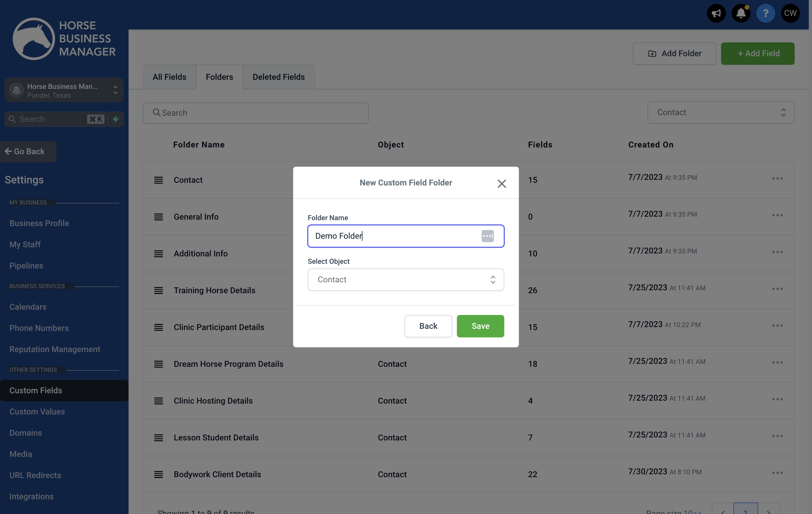Image resolution: width=812 pixels, height=514 pixels.
Task: Open the CW user avatar menu
Action: coord(790,14)
